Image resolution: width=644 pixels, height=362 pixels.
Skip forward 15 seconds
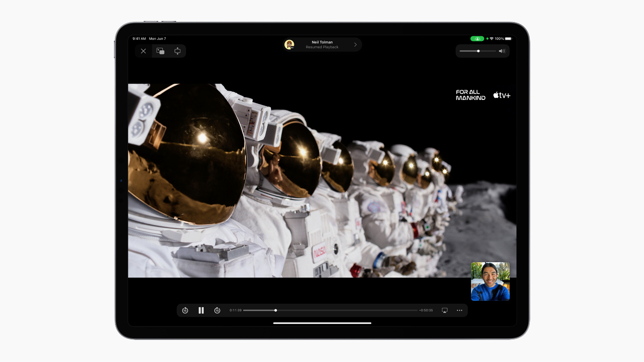217,310
